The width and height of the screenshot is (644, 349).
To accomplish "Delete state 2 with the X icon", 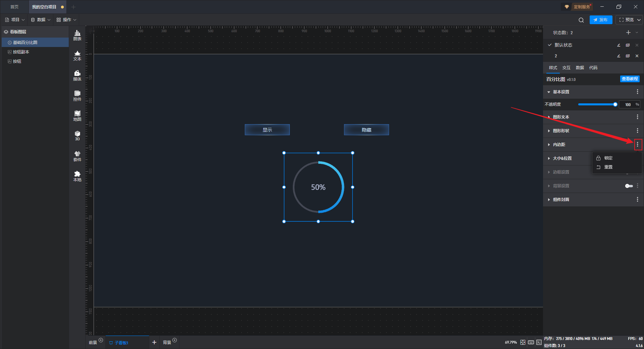I will point(637,56).
